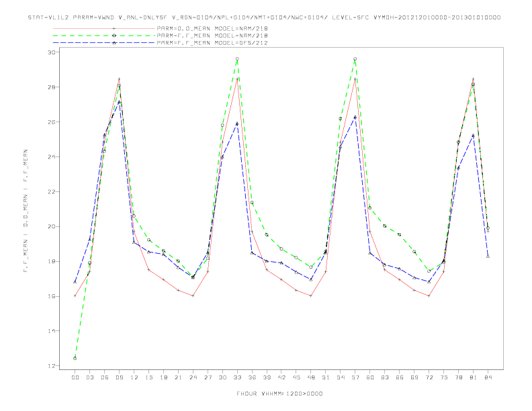The height and width of the screenshot is (411, 532).
Task: Click the y-axis tick label 26
Action: pyautogui.click(x=52, y=122)
